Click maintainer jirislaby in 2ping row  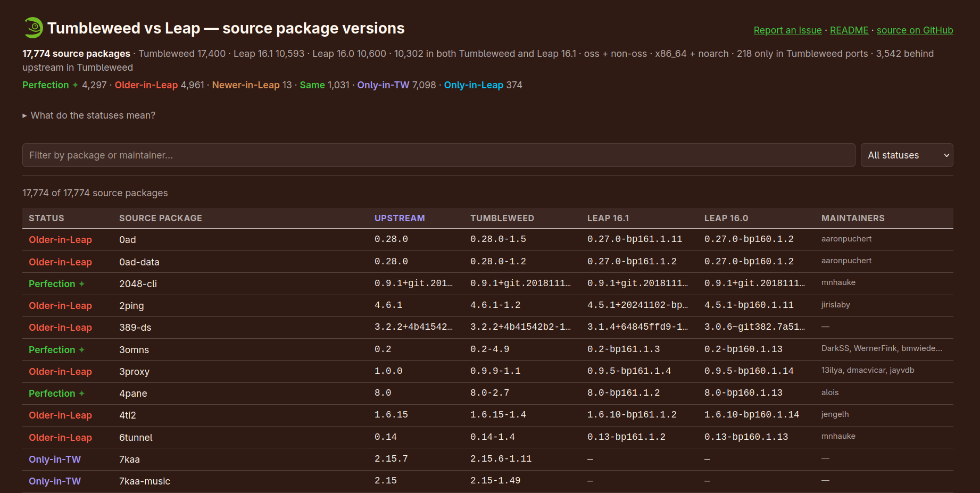836,305
